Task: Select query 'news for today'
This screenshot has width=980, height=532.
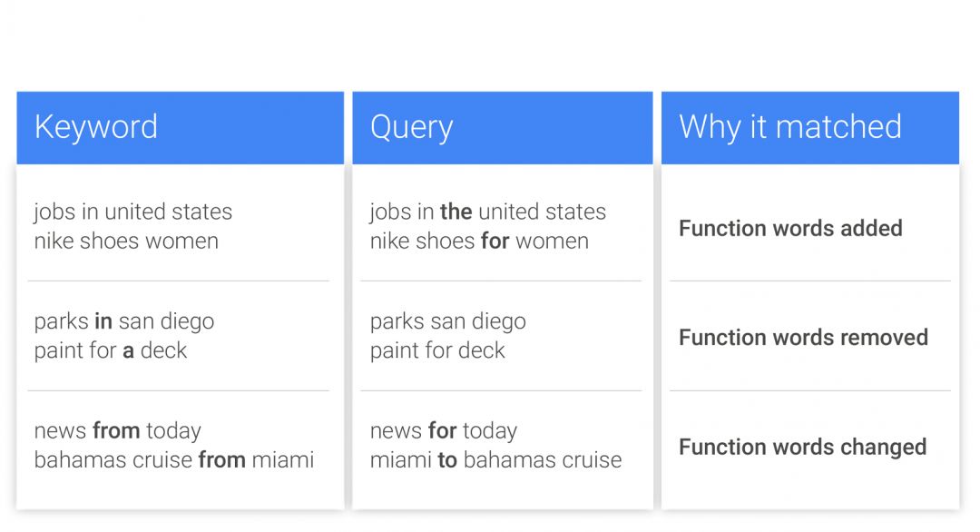Action: click(x=443, y=431)
